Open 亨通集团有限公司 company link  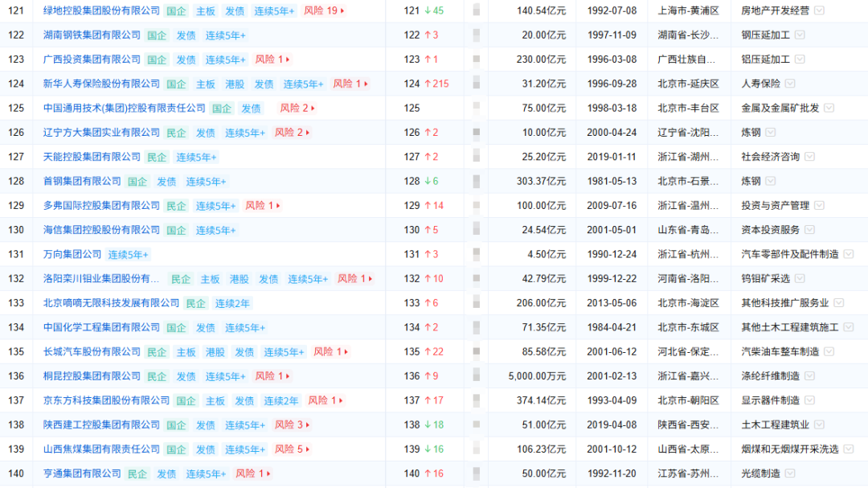[x=82, y=474]
